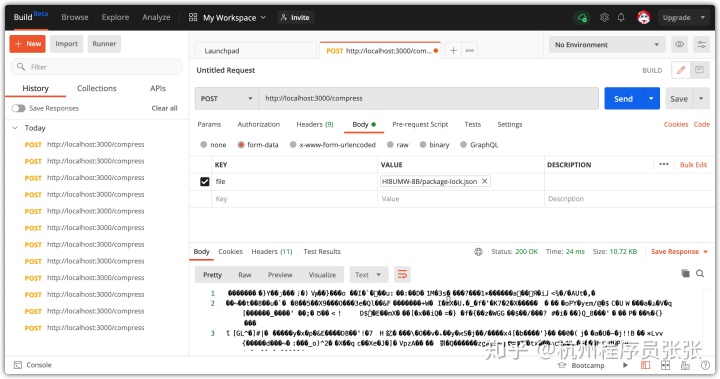The image size is (720, 379).
Task: Open the Params request tab
Action: pos(209,124)
